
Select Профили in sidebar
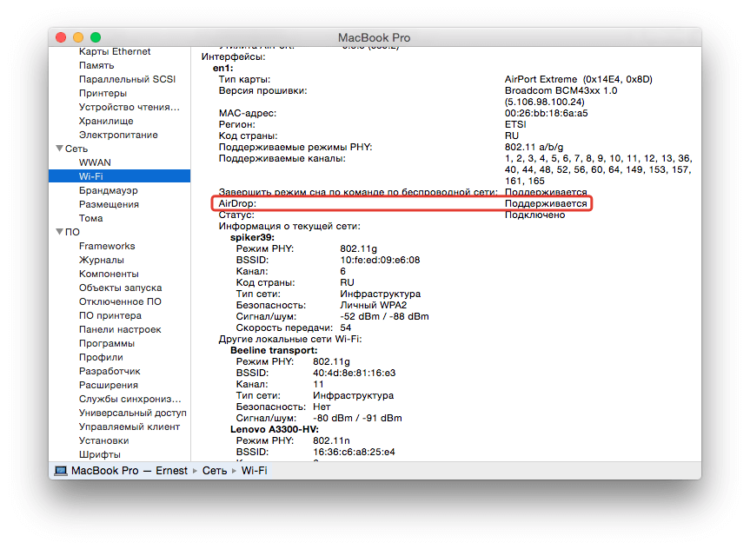pos(101,357)
